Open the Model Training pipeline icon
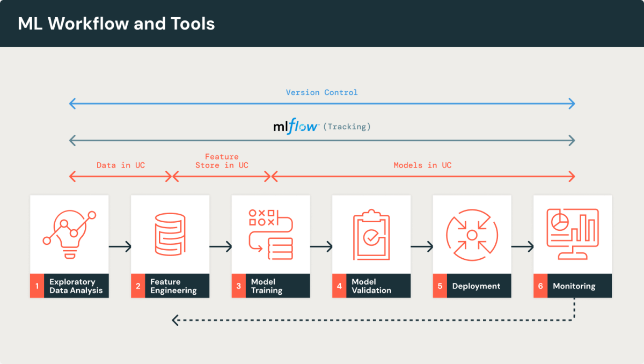Viewport: 644px width, 364px height. [x=270, y=232]
